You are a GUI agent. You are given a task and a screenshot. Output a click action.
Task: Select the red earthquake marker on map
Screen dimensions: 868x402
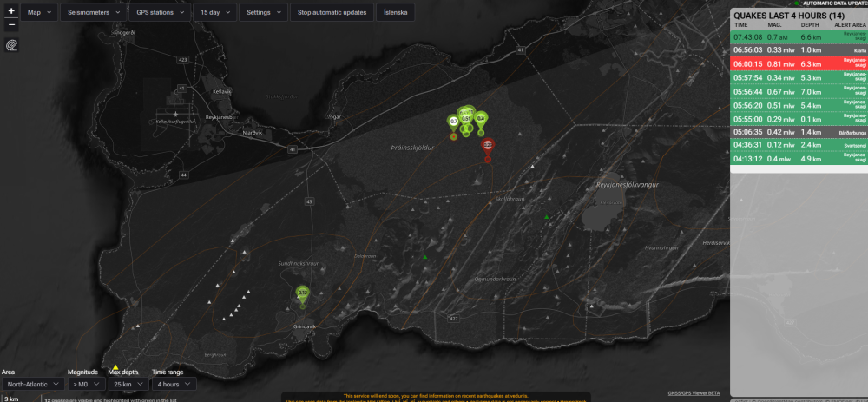coord(488,145)
